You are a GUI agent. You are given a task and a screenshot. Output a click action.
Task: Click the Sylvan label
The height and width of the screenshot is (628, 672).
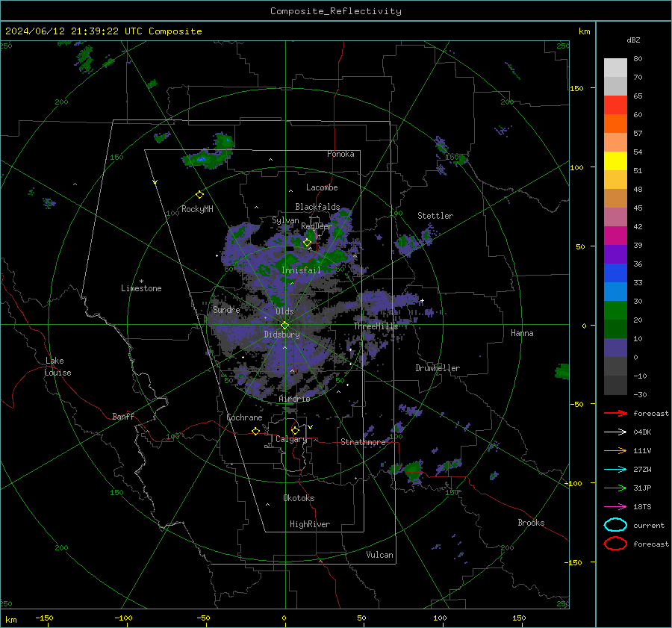pyautogui.click(x=285, y=220)
